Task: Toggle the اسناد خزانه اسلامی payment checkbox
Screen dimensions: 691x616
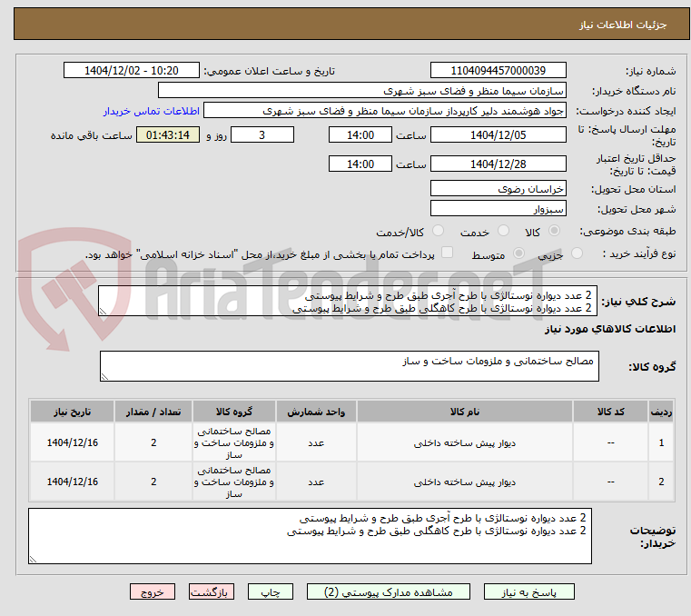Action: point(447,253)
